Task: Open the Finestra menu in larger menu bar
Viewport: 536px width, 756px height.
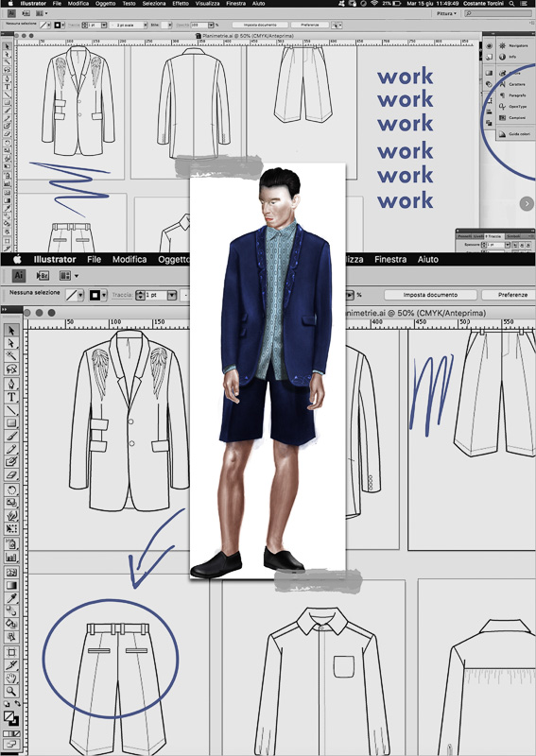Action: (390, 259)
